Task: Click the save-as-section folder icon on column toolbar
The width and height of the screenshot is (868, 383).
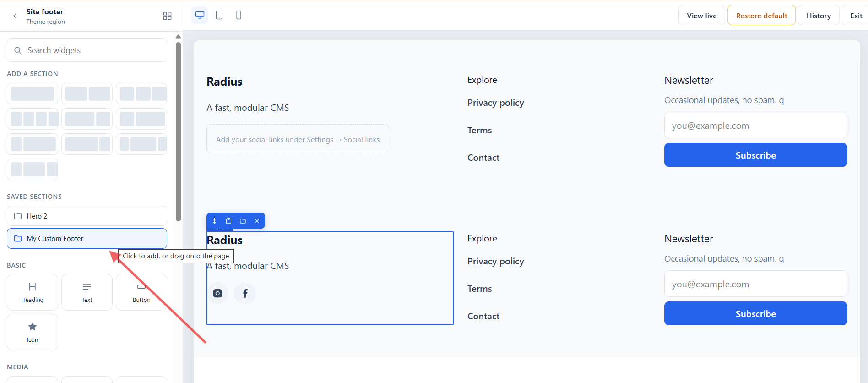Action: [x=243, y=221]
